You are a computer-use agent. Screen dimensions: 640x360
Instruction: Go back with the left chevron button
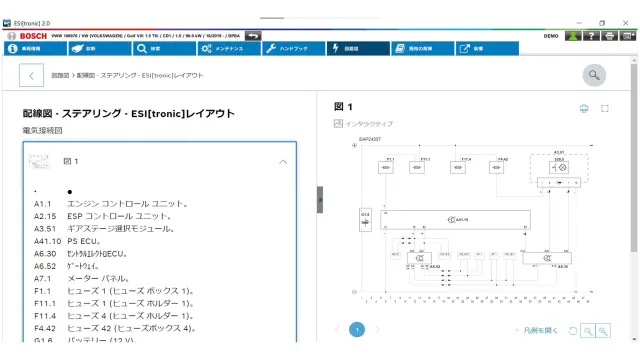point(31,75)
